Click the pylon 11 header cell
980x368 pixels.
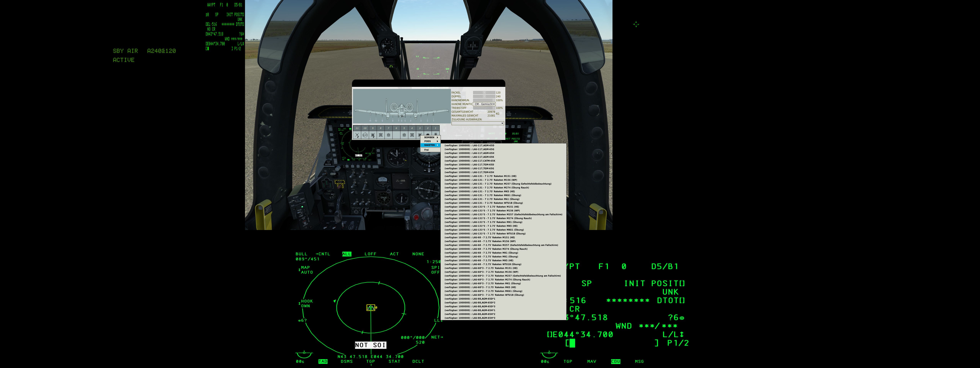pyautogui.click(x=357, y=128)
